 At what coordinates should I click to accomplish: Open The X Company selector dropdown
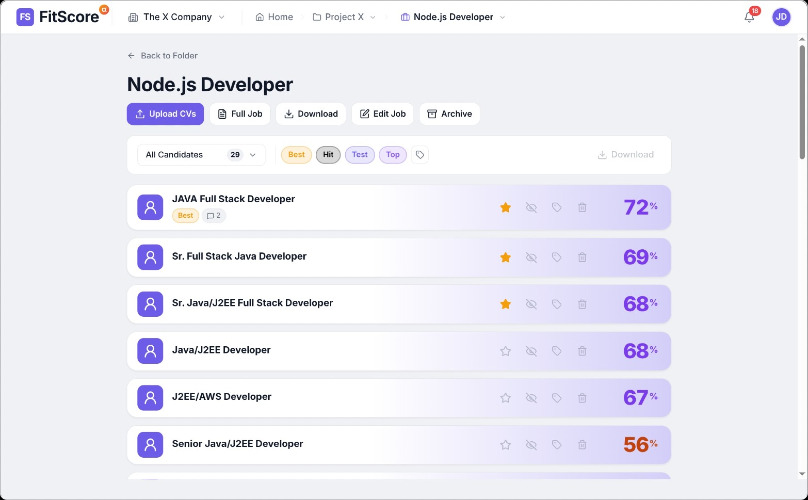pyautogui.click(x=176, y=17)
